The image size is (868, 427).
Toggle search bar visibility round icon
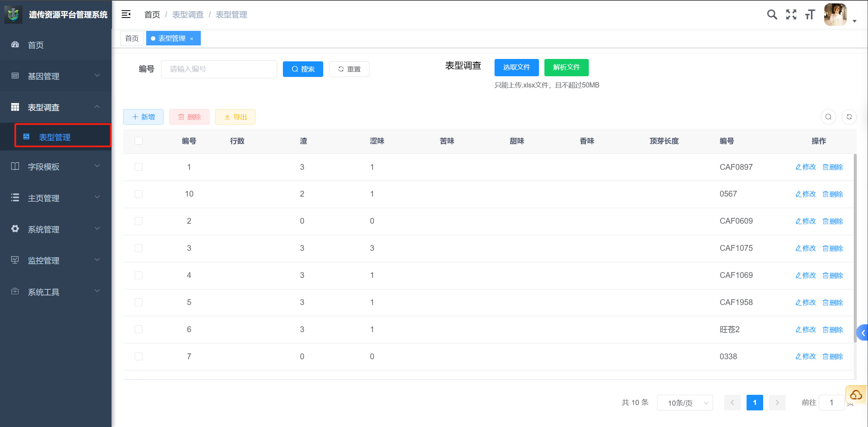828,117
